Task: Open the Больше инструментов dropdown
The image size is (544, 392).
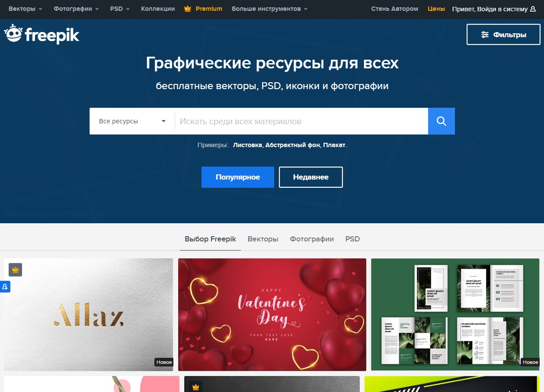Action: (x=270, y=9)
